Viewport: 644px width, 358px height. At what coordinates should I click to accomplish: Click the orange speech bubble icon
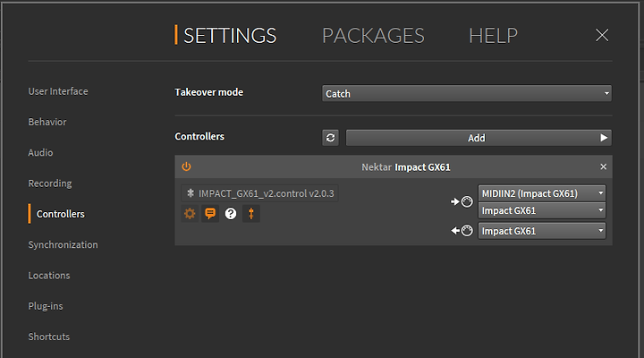(x=210, y=214)
